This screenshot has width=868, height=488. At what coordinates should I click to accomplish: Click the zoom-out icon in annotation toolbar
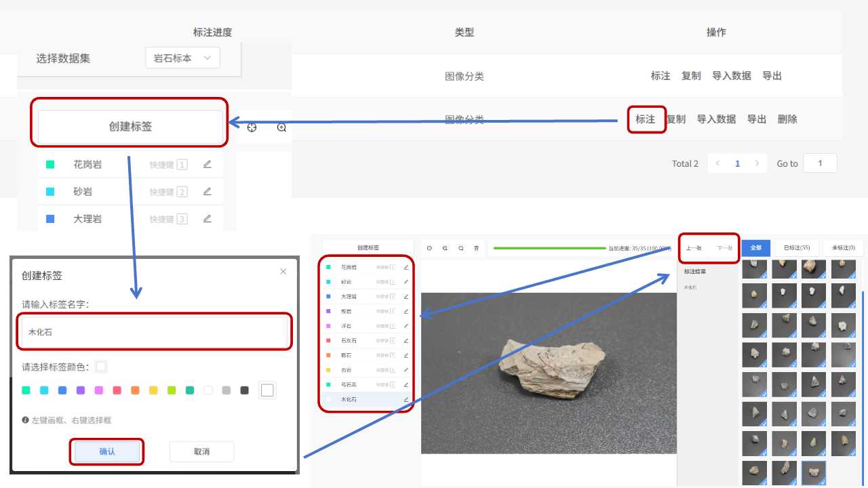pyautogui.click(x=460, y=249)
